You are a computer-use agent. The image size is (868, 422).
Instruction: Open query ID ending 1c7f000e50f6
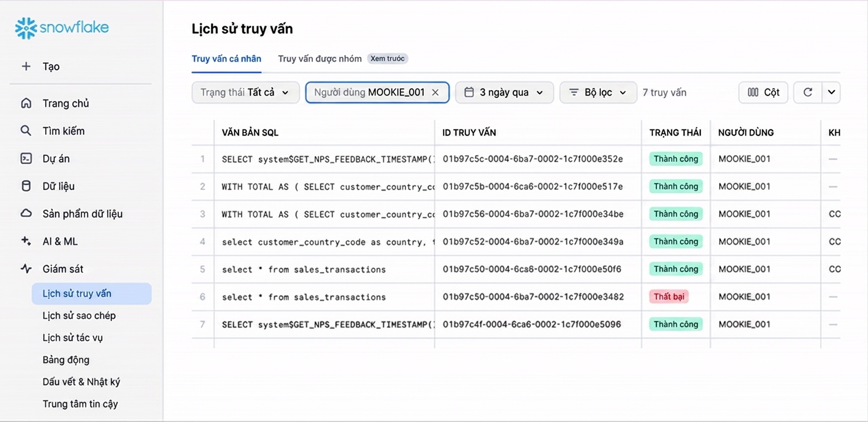(532, 269)
